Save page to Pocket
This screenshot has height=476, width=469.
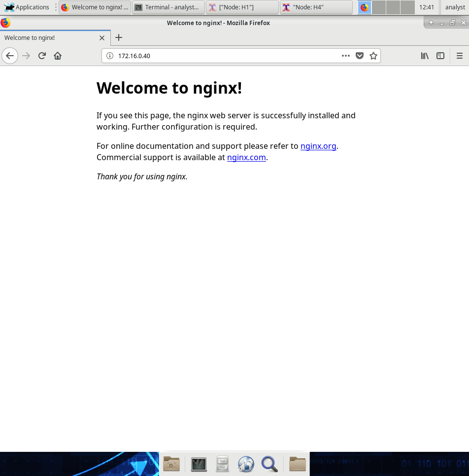[x=360, y=56]
